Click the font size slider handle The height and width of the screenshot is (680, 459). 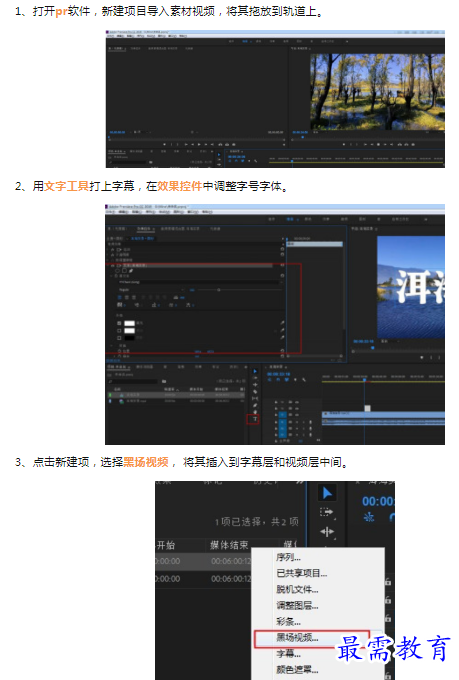point(219,290)
